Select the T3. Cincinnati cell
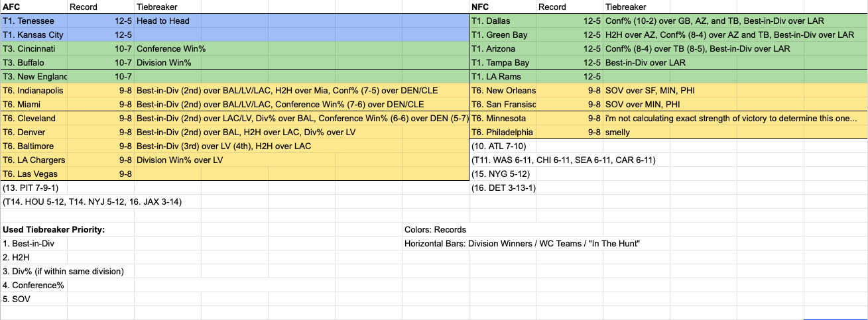 click(33, 48)
